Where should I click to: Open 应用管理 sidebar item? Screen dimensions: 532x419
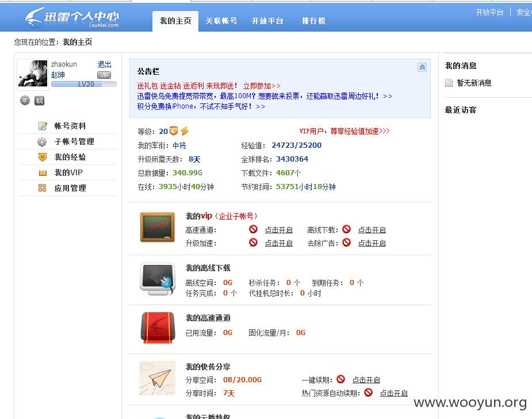pyautogui.click(x=70, y=188)
